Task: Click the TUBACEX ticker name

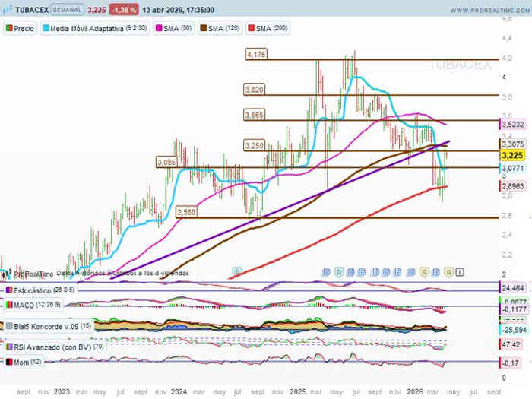Action: coord(30,11)
